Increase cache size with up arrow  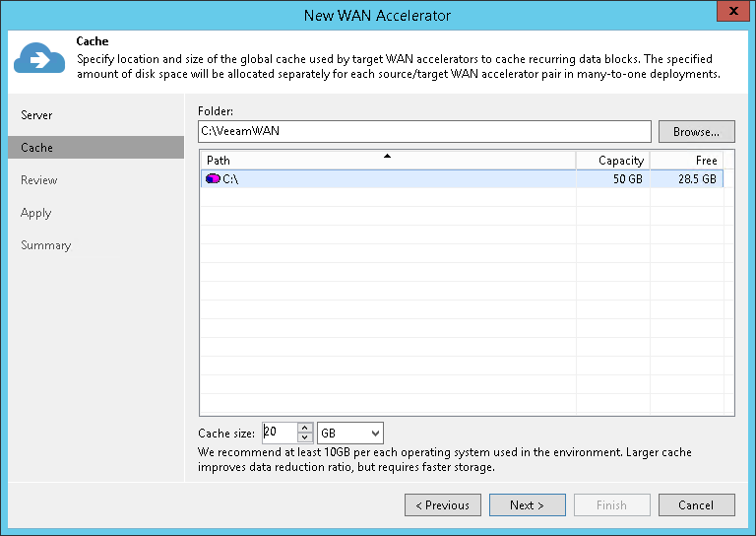[305, 428]
